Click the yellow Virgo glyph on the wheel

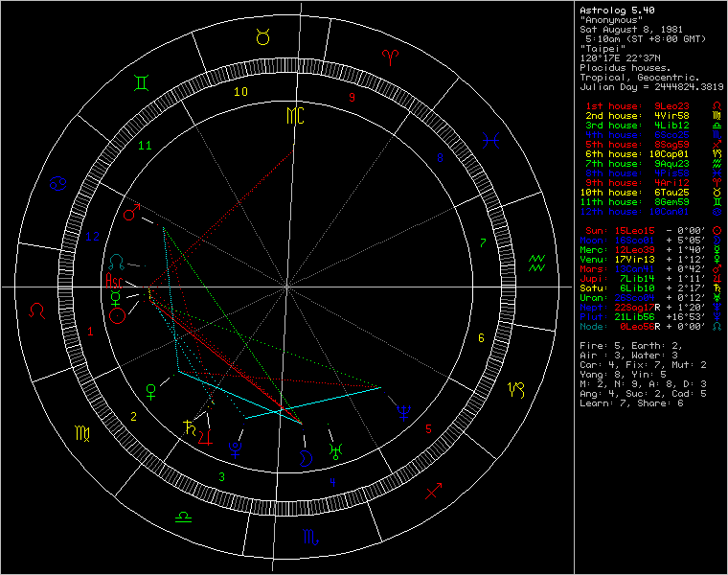click(83, 433)
